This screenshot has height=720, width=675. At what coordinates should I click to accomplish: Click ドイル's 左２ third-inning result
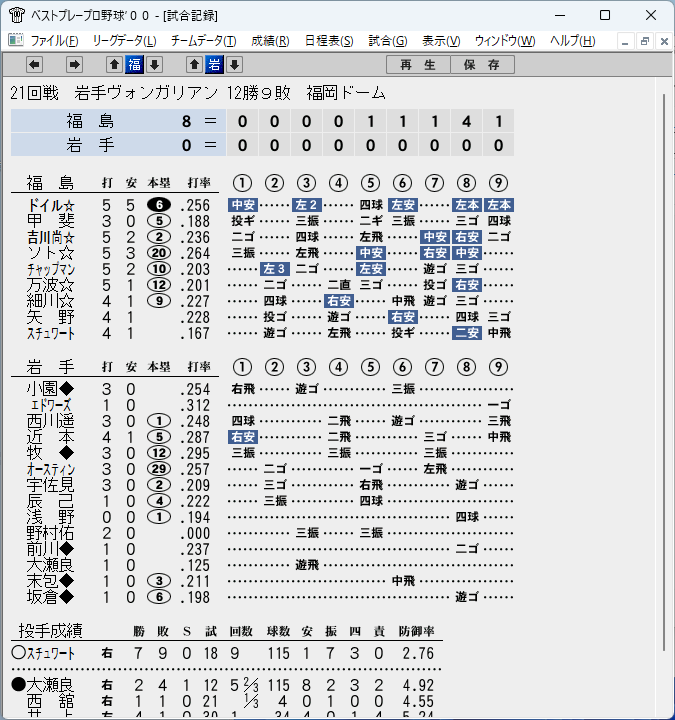307,205
